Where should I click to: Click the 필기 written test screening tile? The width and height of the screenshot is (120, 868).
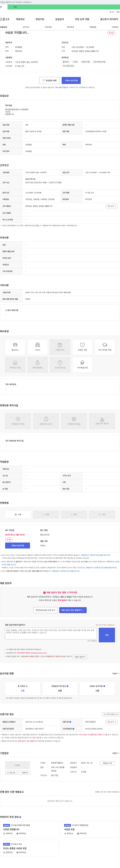click(74, 515)
